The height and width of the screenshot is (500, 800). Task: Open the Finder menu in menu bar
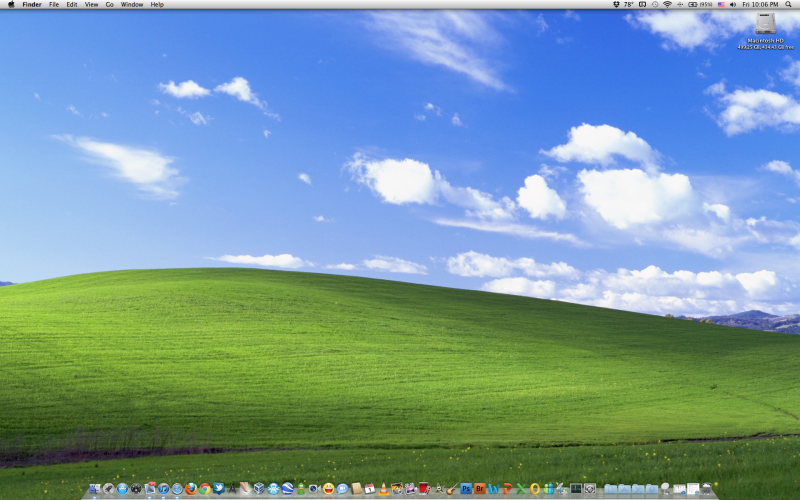[x=32, y=4]
